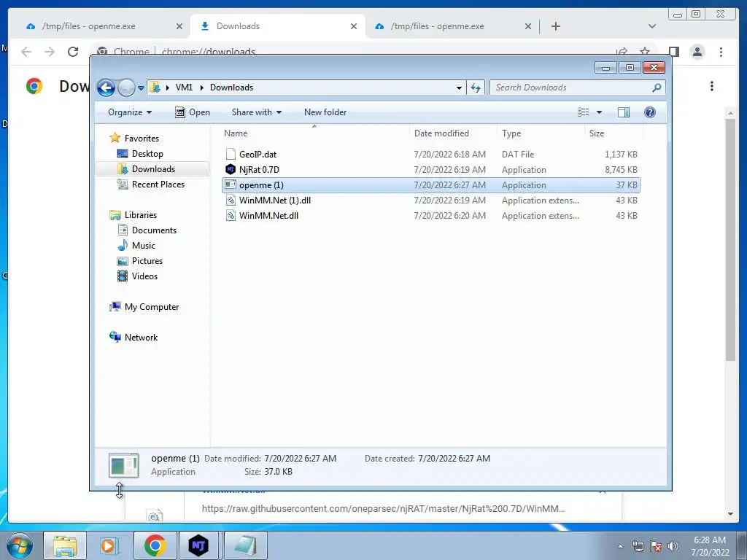Open NjRat taskbar icon
Image resolution: width=747 pixels, height=560 pixels.
[198, 545]
